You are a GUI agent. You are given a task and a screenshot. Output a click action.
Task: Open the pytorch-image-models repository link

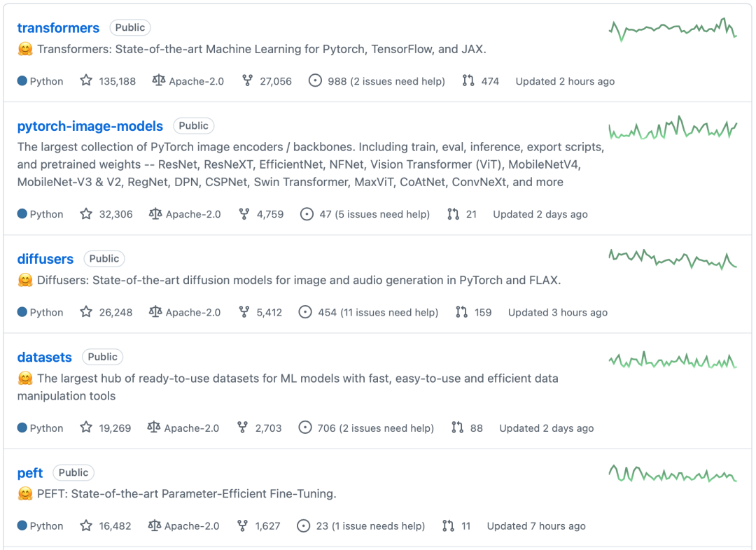pos(90,126)
